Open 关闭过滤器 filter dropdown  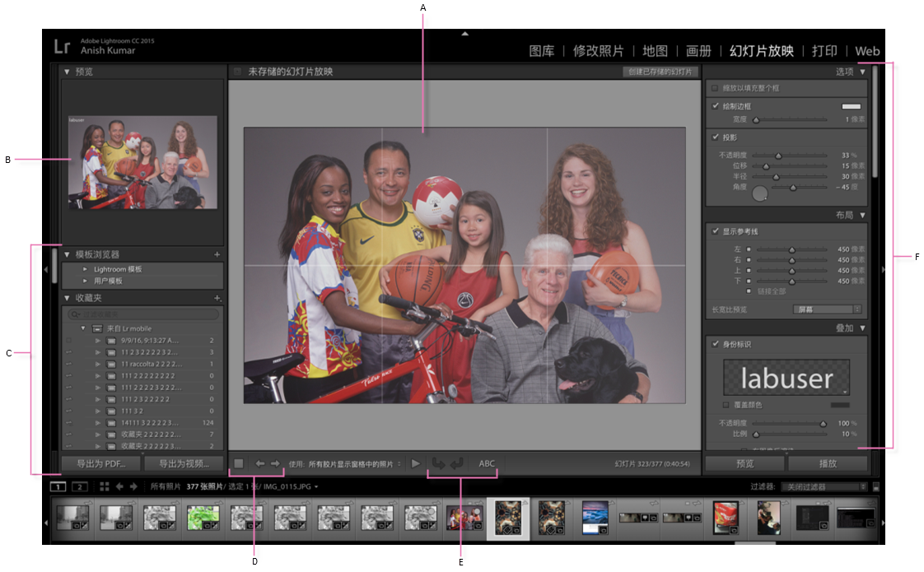click(x=824, y=487)
